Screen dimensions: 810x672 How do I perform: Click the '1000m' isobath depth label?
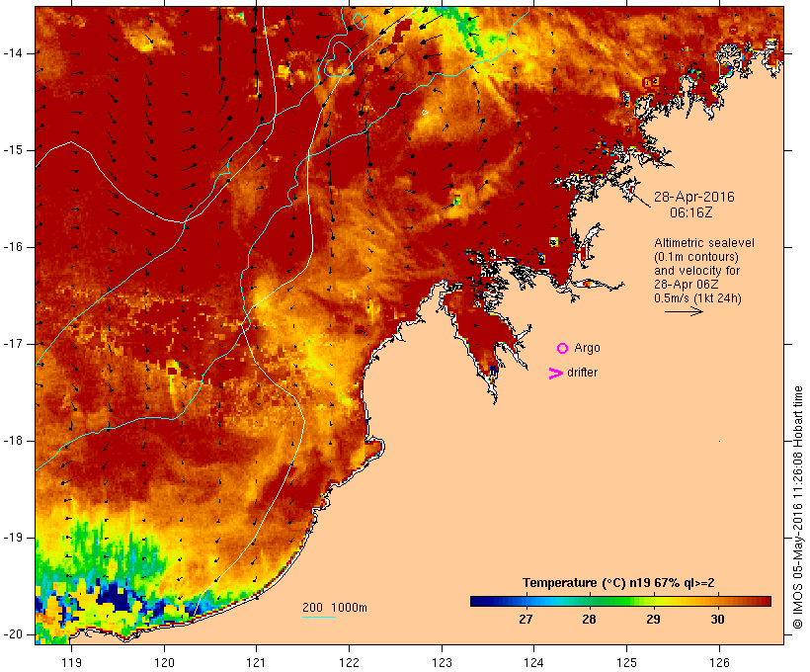coord(349,608)
